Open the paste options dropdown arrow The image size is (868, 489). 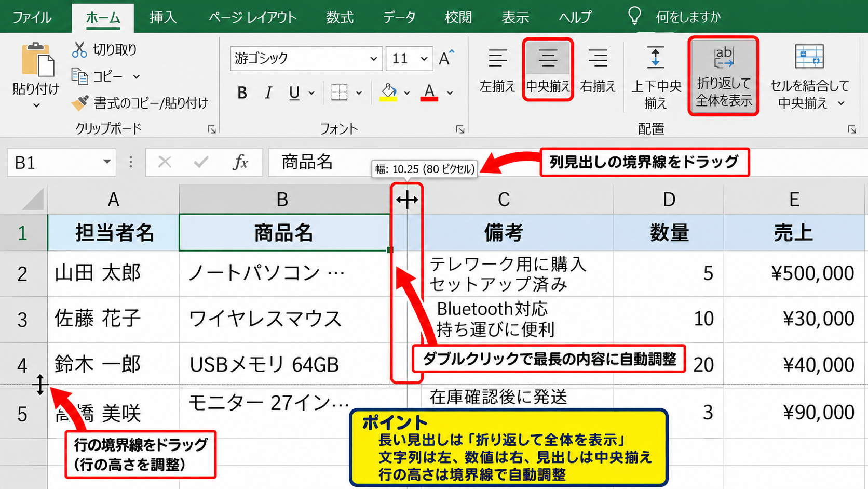point(36,105)
